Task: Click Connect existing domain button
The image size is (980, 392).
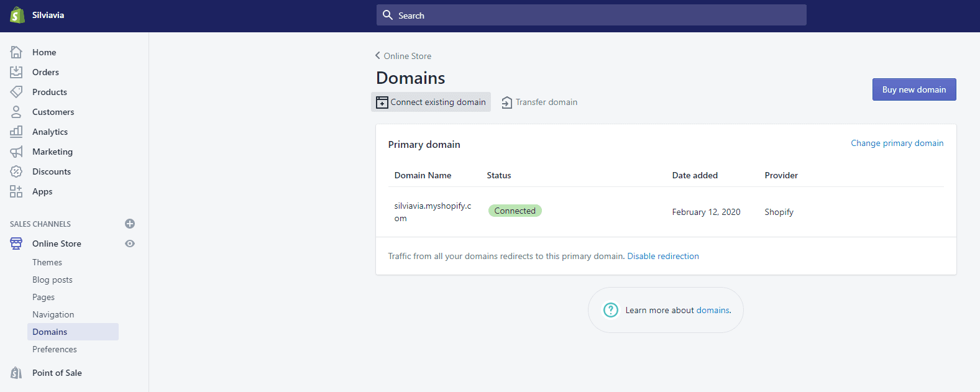Action: tap(431, 102)
